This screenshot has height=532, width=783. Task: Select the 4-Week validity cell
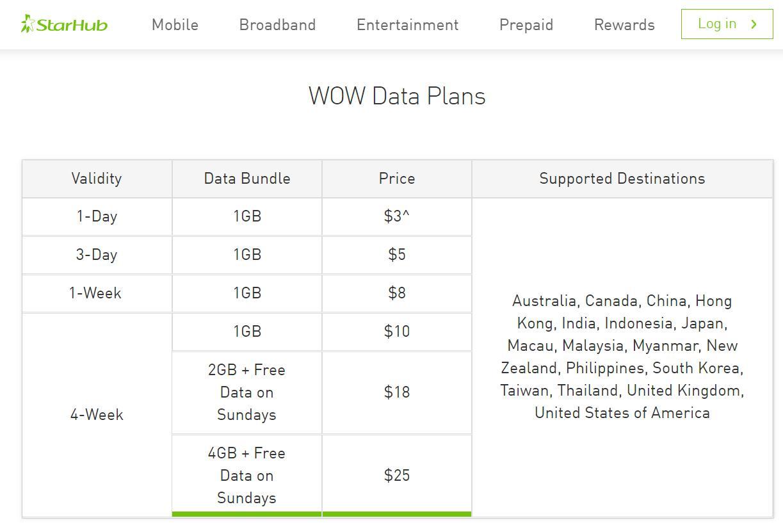97,415
